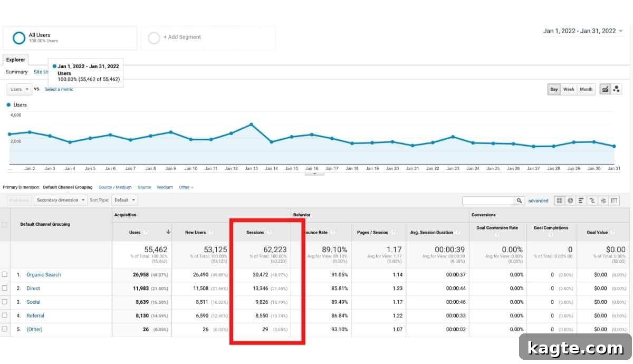Choose Medium primary dimension

[165, 187]
